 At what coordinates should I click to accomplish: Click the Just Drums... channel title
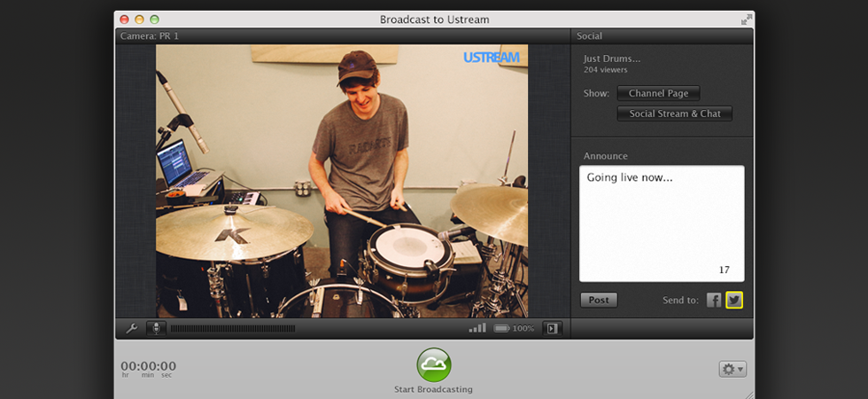coord(612,59)
